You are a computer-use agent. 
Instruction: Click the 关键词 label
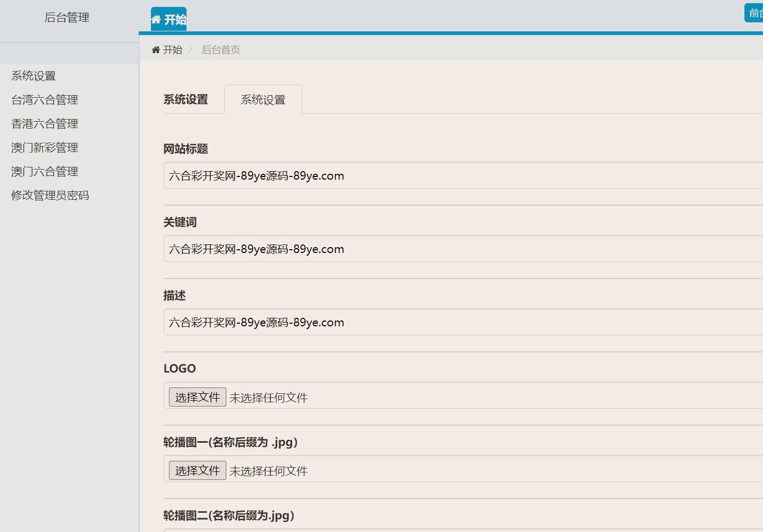click(180, 222)
